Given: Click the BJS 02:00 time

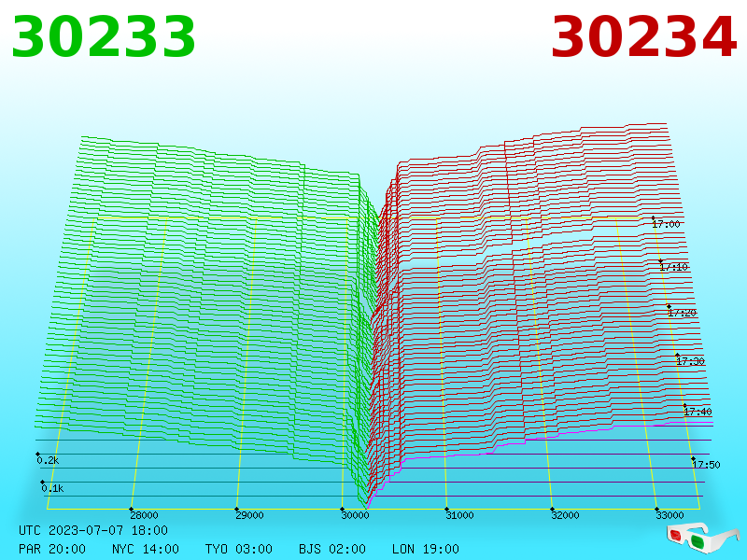Looking at the screenshot, I should pos(332,549).
